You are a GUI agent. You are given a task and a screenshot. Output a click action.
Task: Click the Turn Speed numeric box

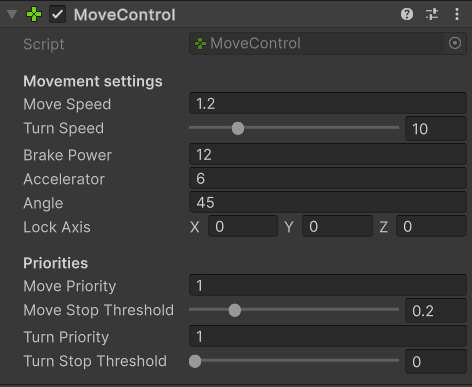pos(436,129)
